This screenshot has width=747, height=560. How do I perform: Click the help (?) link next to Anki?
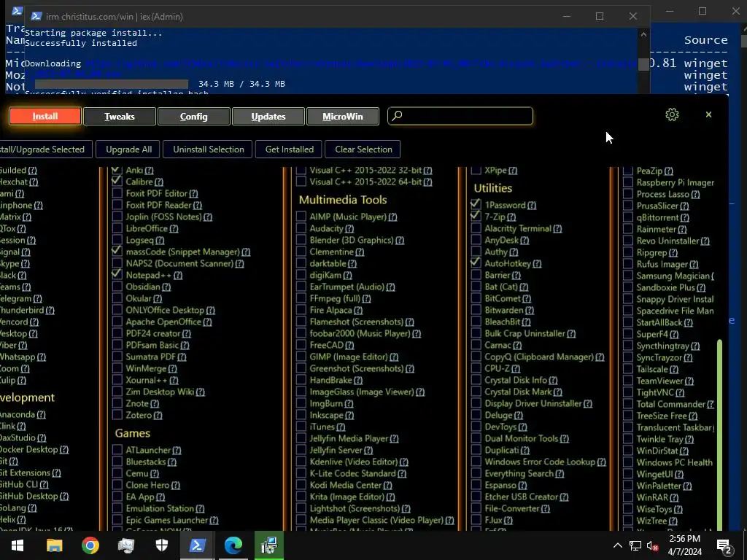[149, 171]
